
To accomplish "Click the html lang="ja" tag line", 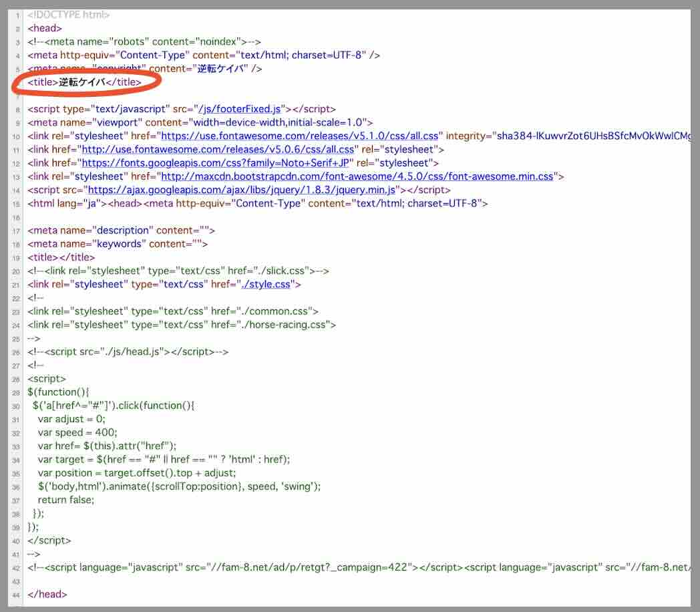I will click(x=257, y=203).
